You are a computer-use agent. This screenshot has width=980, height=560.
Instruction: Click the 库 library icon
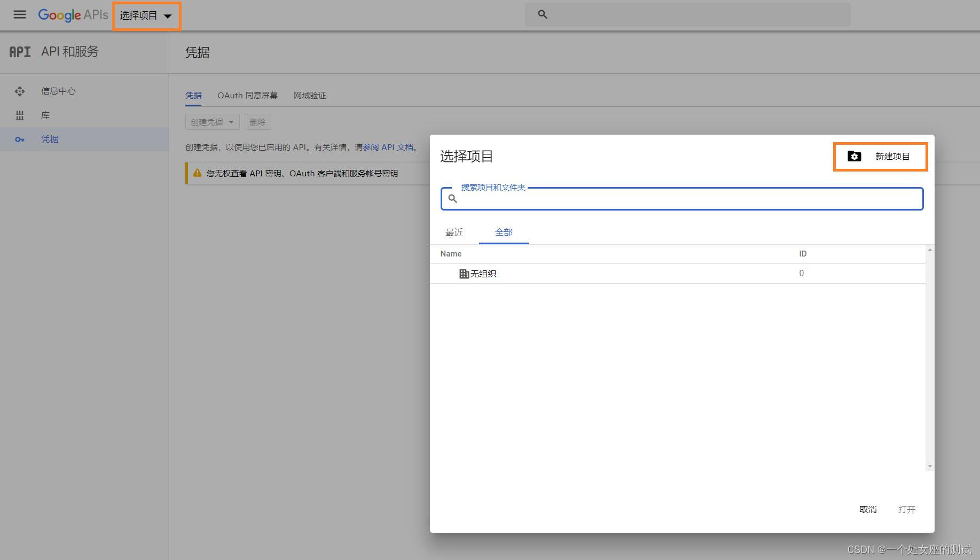20,115
